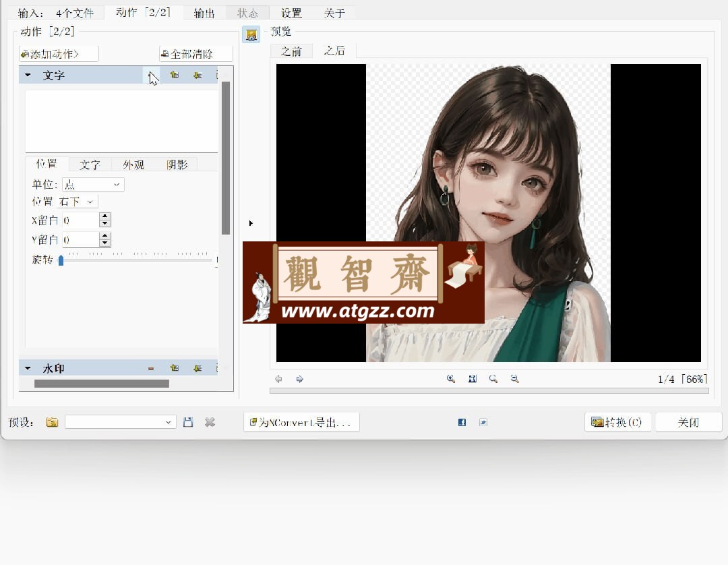Open the Facebook link icon

(x=462, y=422)
